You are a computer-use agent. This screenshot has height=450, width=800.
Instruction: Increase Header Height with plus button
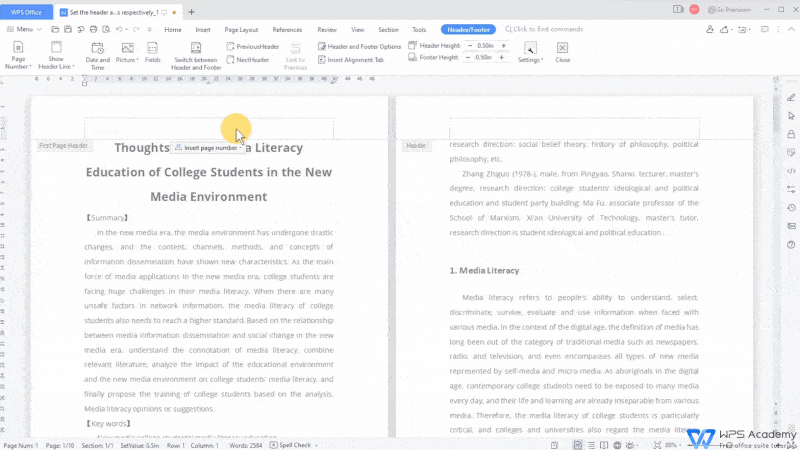504,46
